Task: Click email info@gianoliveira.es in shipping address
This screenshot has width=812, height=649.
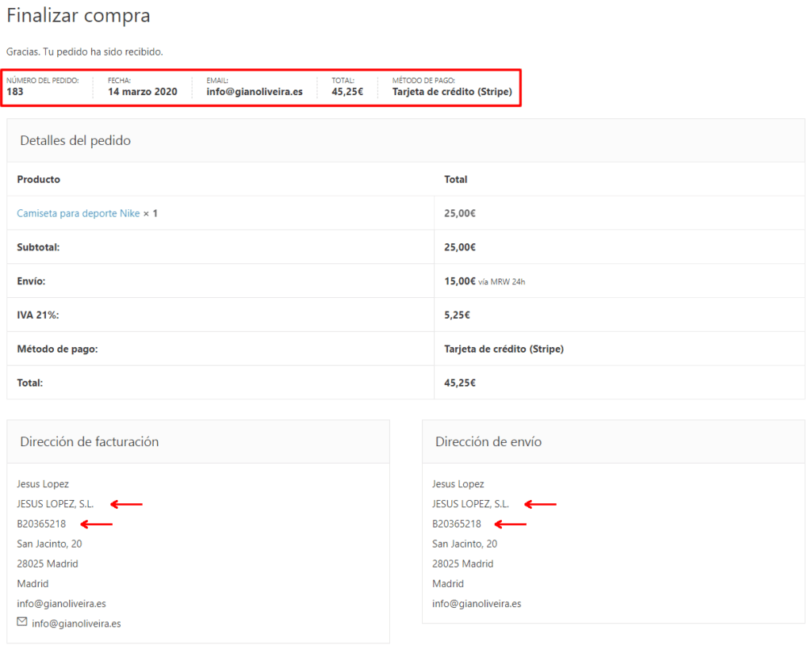Action: [x=477, y=603]
